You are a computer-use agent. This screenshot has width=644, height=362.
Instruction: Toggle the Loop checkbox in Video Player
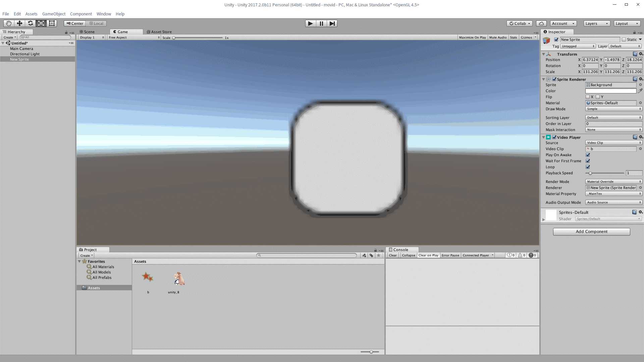pos(587,167)
